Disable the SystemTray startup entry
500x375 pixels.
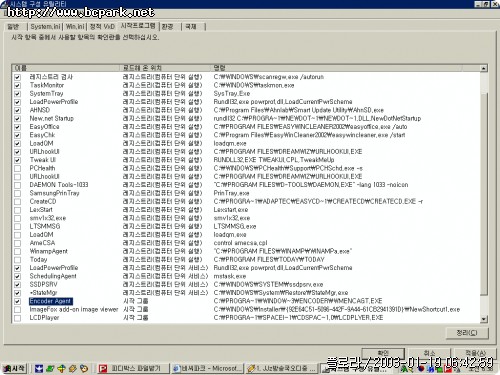coord(17,94)
